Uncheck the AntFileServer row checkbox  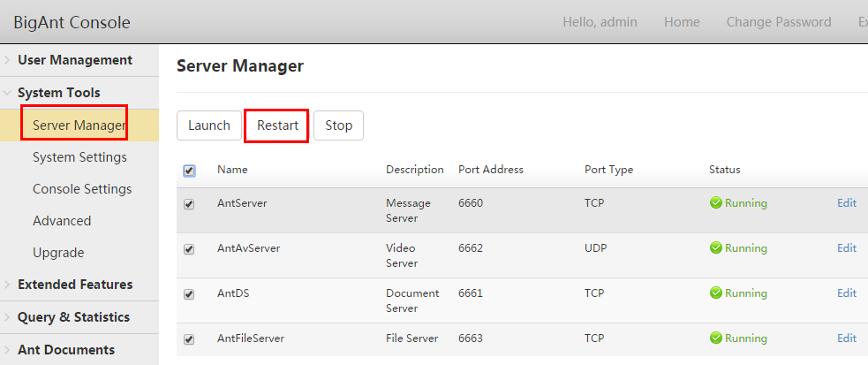[x=189, y=339]
